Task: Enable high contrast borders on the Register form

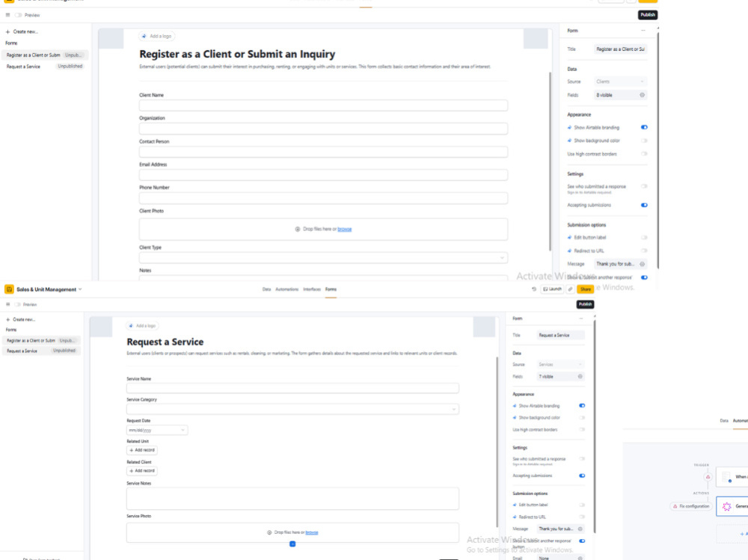Action: (644, 153)
